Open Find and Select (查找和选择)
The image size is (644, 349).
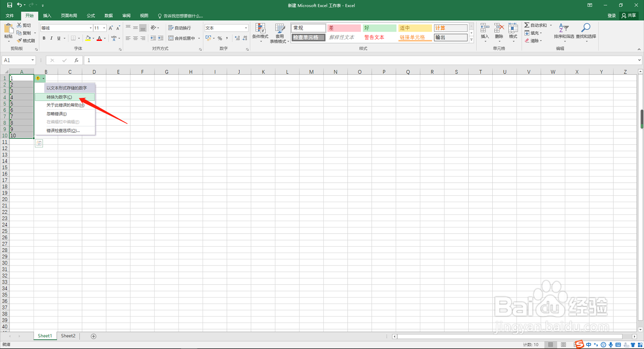pyautogui.click(x=586, y=33)
